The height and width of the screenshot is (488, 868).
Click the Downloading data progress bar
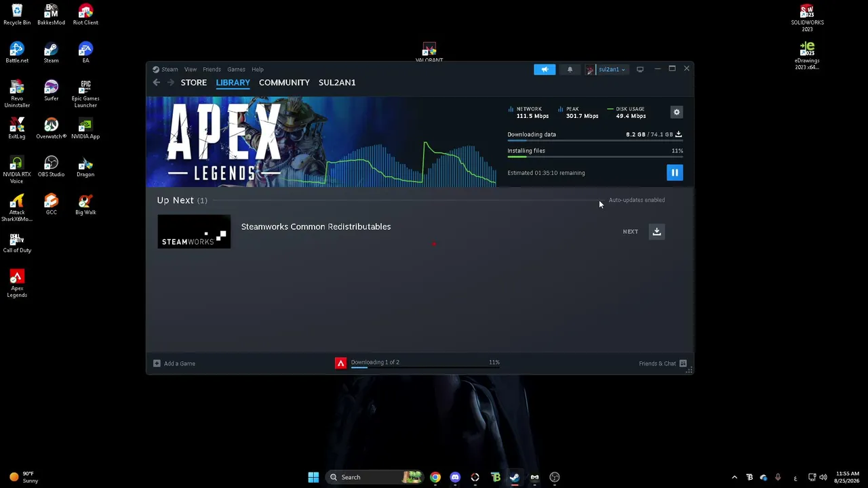[595, 141]
